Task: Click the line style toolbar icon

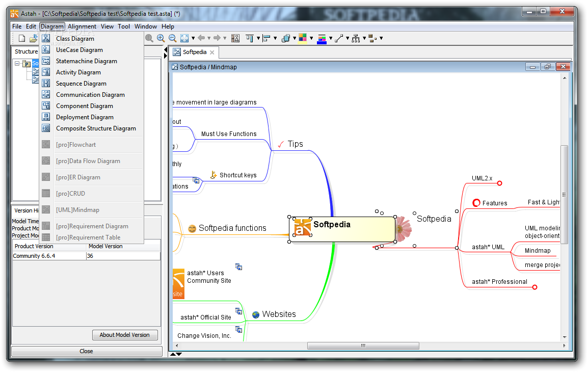Action: [339, 38]
